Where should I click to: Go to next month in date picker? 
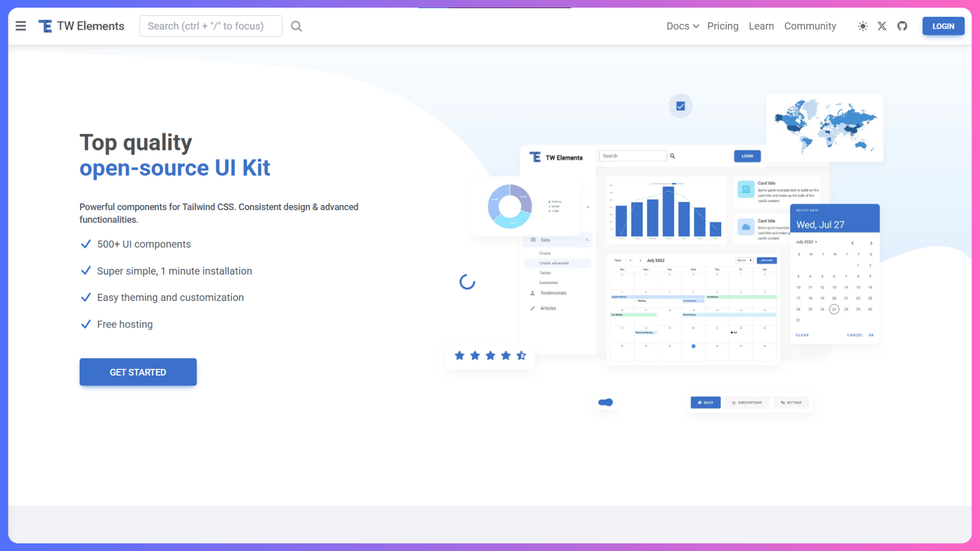(x=871, y=243)
